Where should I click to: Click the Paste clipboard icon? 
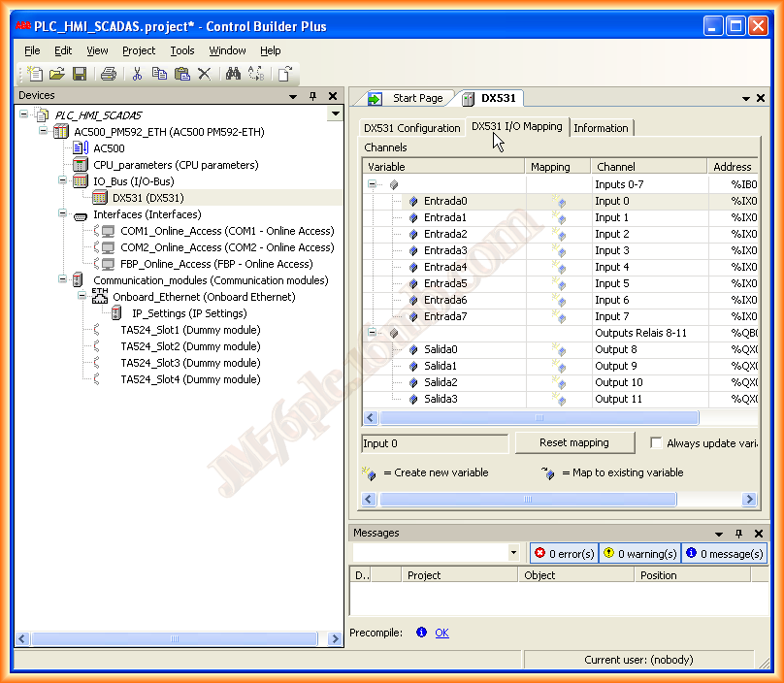pyautogui.click(x=181, y=74)
